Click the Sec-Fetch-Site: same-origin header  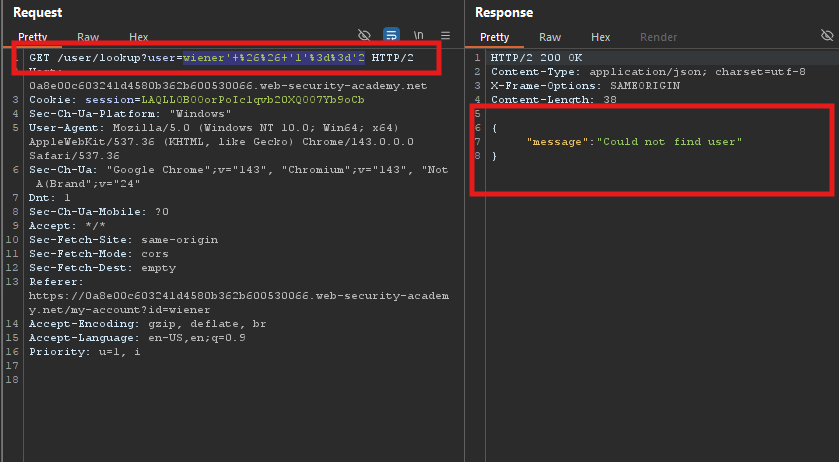pyautogui.click(x=123, y=239)
